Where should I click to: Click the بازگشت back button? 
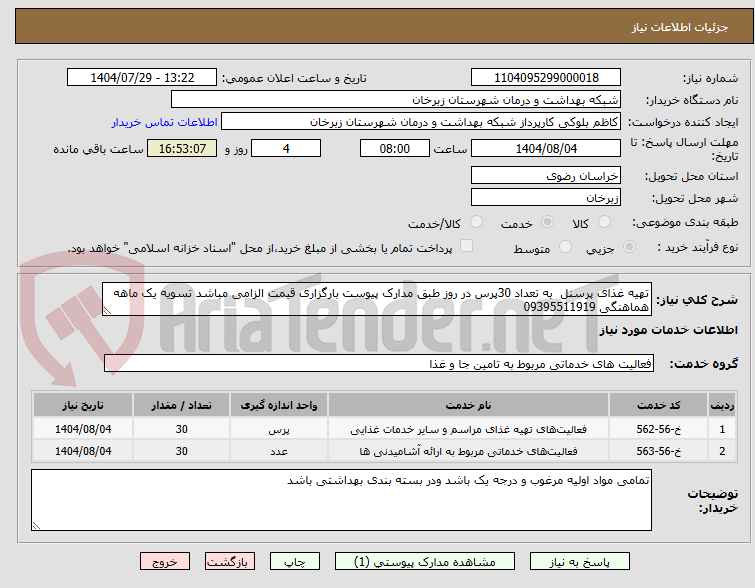click(x=230, y=562)
